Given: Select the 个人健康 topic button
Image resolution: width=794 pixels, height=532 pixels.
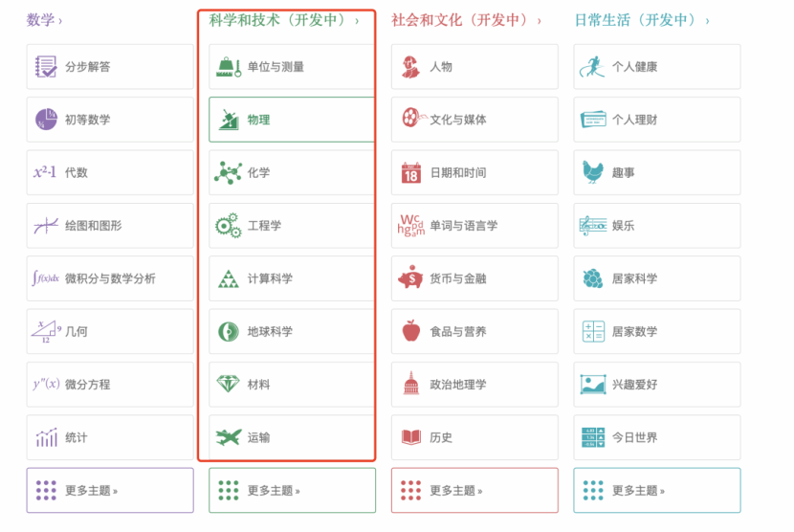Looking at the screenshot, I should [656, 67].
